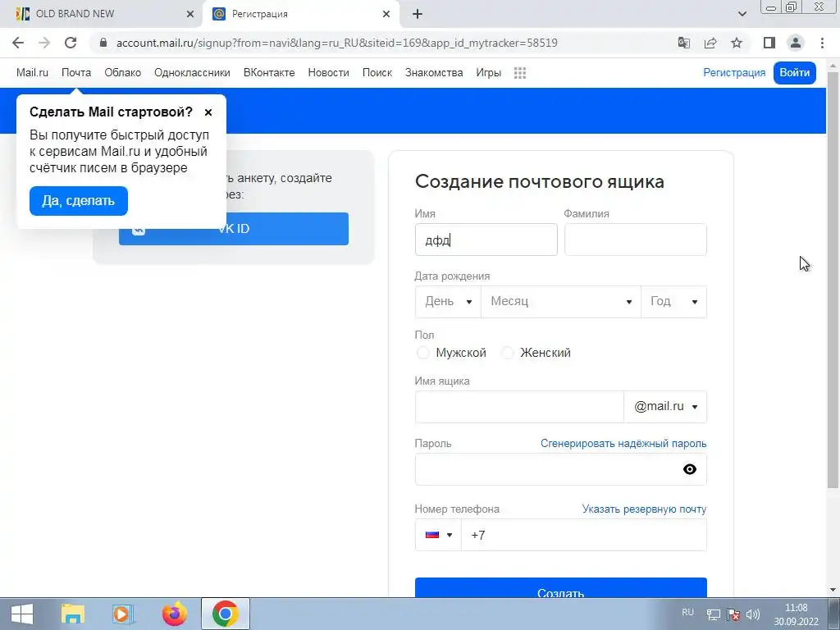Click Сгенерировать надёжный пароль link
Screen dimensions: 840x630
[623, 444]
